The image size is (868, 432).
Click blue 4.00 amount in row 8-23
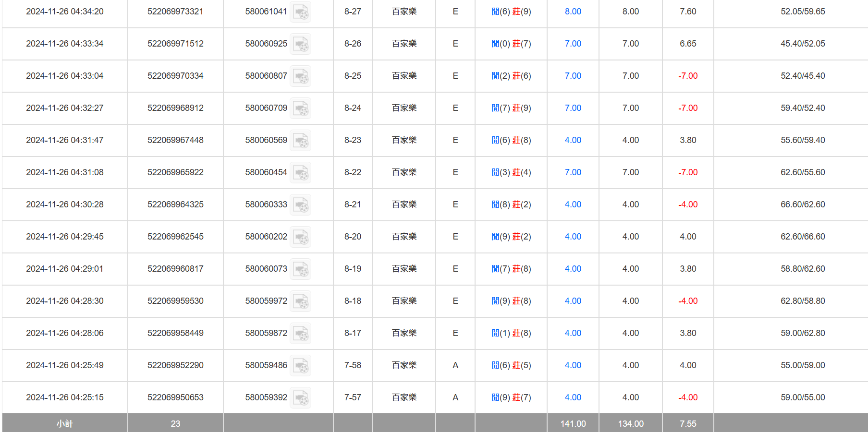[573, 140]
